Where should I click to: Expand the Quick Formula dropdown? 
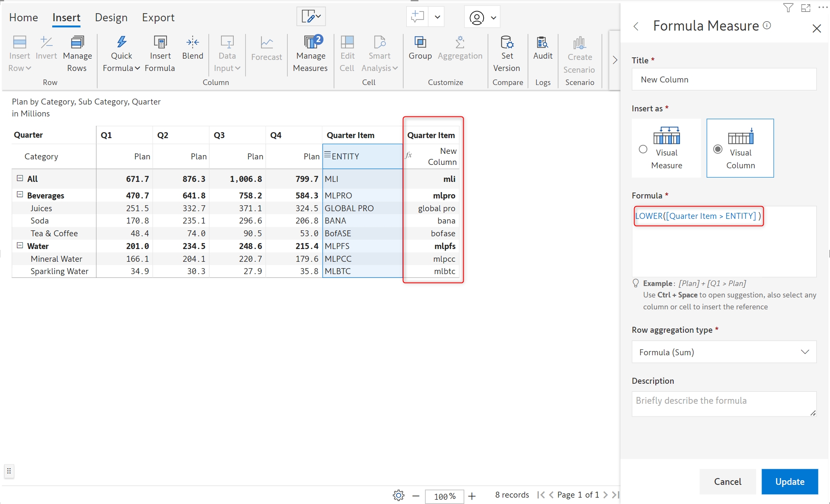click(137, 68)
